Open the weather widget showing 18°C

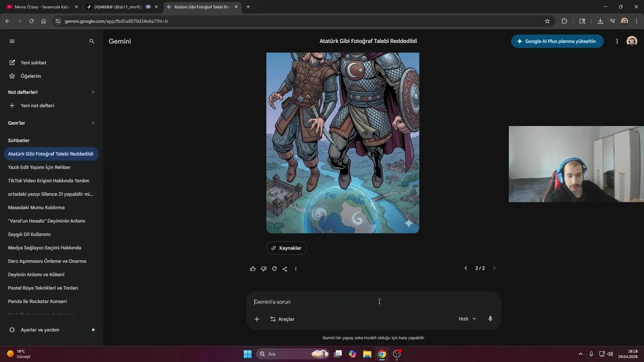tap(19, 354)
